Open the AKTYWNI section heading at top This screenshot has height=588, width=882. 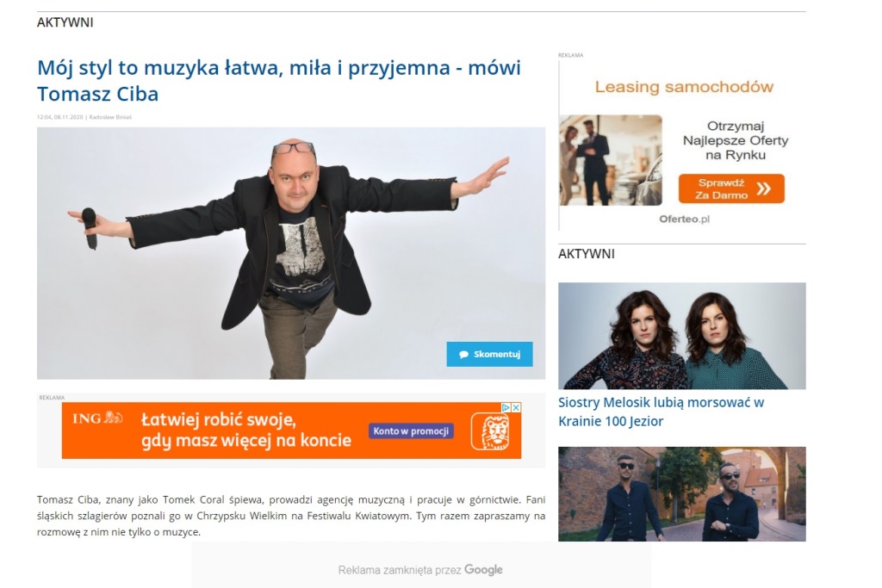pos(65,22)
